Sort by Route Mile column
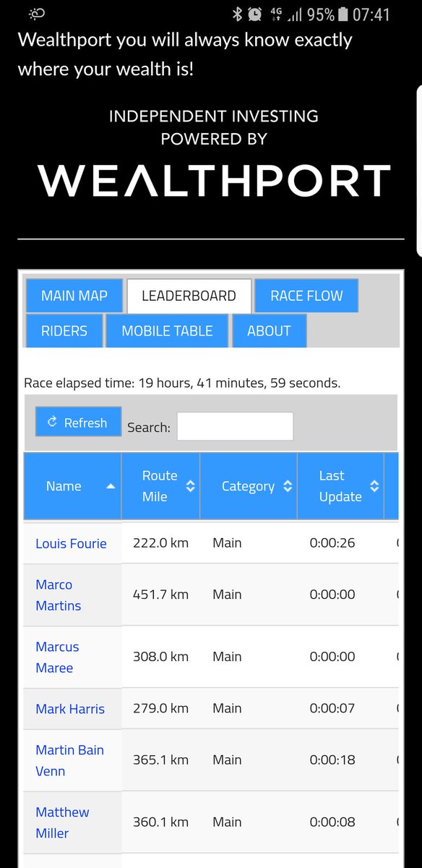 (x=160, y=486)
